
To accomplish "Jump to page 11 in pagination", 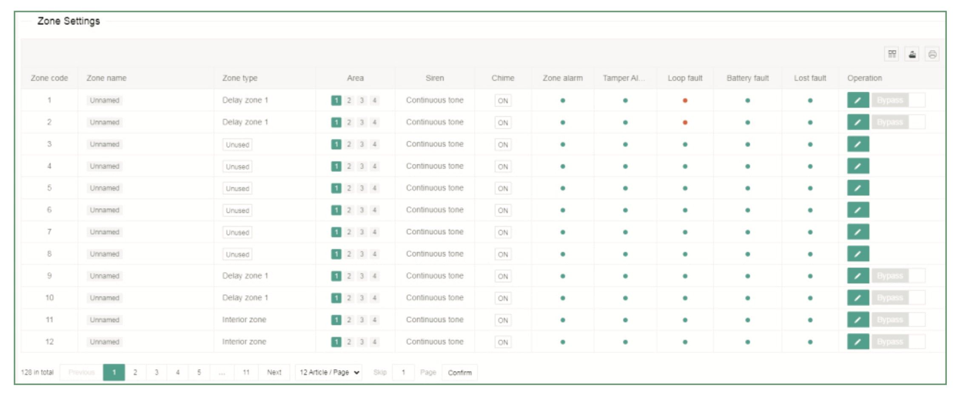I will 246,372.
